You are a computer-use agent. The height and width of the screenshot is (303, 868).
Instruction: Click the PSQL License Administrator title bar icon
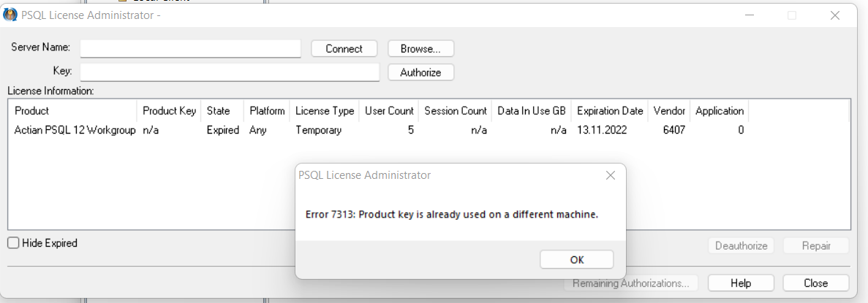[x=10, y=15]
